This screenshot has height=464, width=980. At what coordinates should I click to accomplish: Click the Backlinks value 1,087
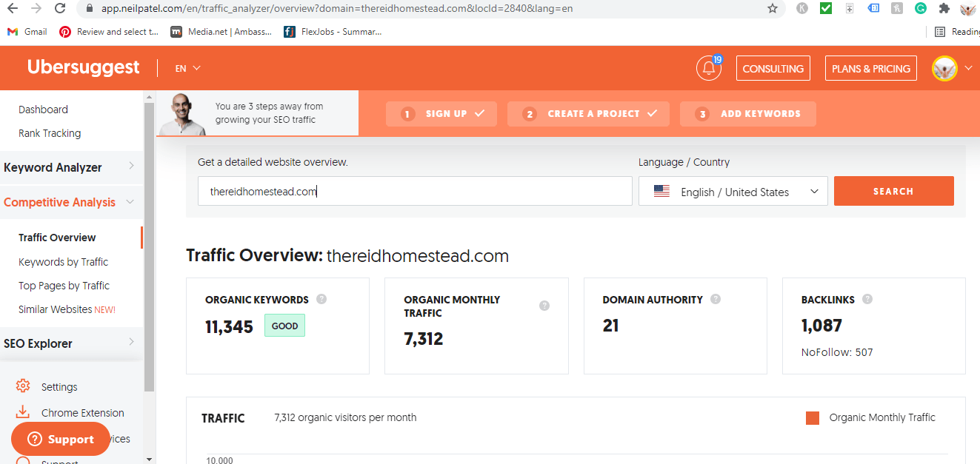pyautogui.click(x=821, y=326)
